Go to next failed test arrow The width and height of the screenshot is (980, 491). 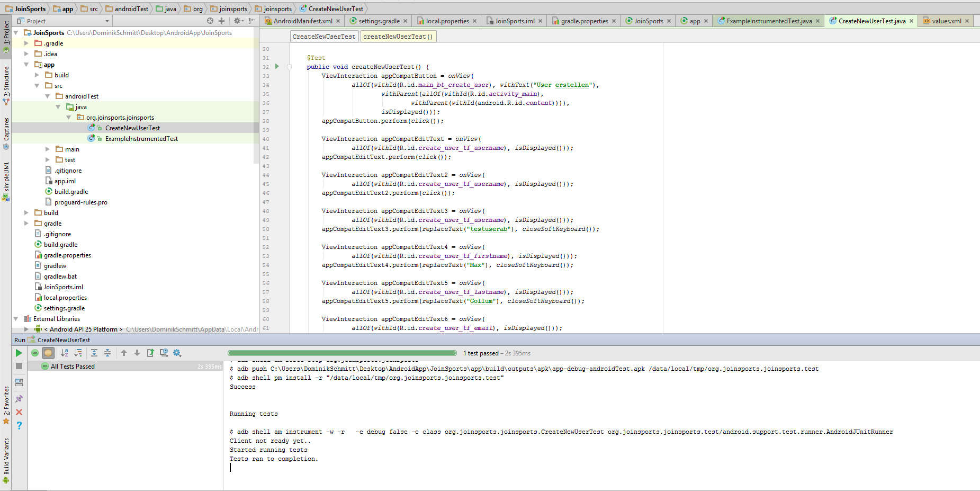tap(137, 353)
